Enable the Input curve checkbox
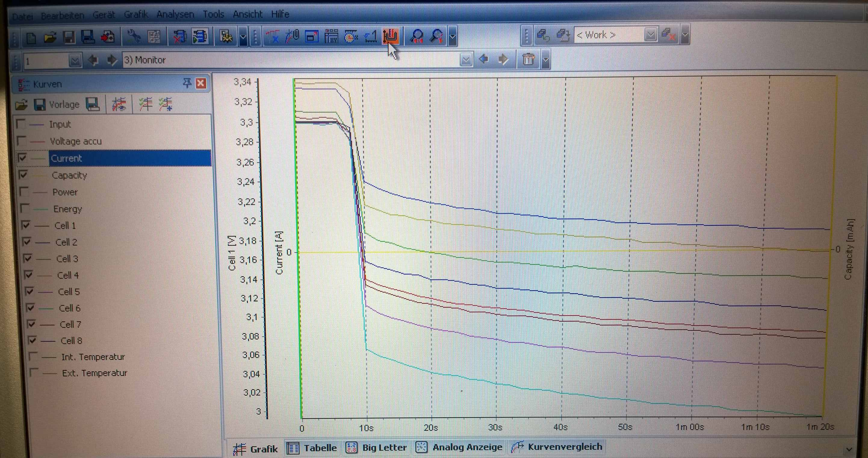The width and height of the screenshot is (868, 458). (21, 124)
